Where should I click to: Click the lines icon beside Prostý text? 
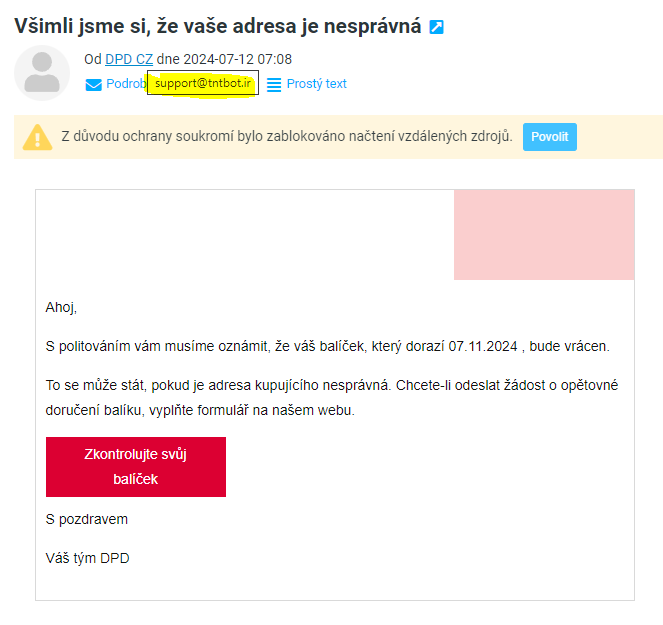274,85
